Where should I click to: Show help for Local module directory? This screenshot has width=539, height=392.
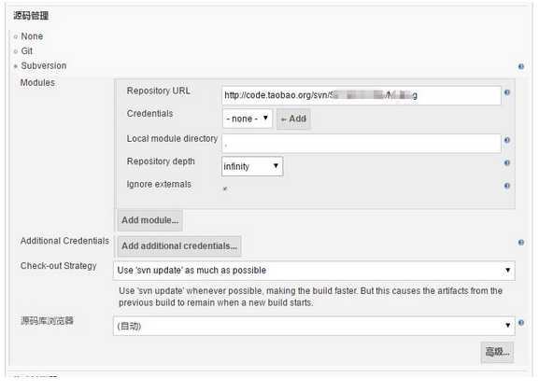[507, 140]
